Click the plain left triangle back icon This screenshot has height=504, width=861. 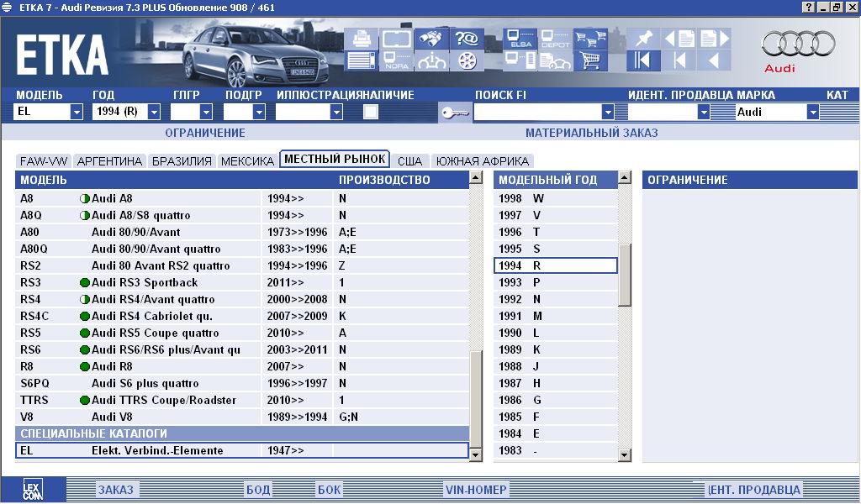click(x=714, y=60)
